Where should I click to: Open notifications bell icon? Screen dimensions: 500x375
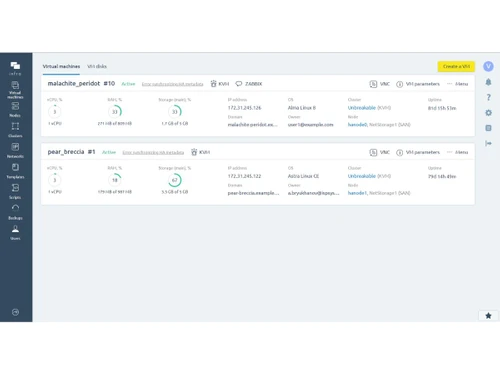coord(488,82)
